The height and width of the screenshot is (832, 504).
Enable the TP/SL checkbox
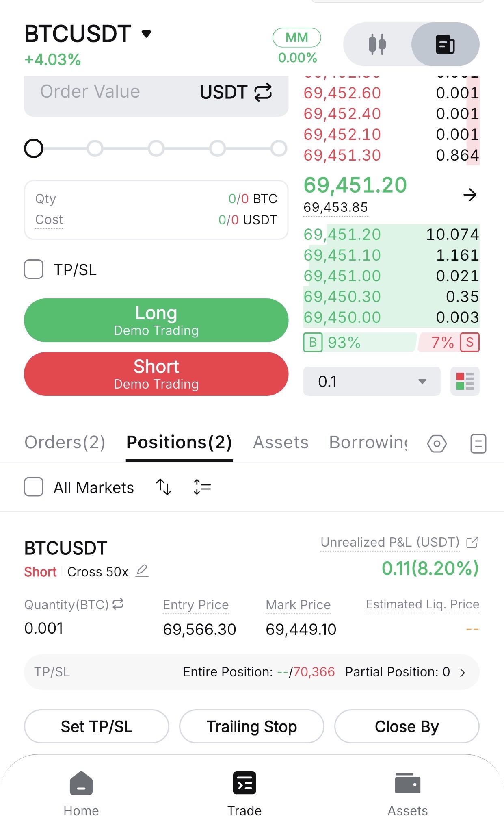(x=34, y=269)
